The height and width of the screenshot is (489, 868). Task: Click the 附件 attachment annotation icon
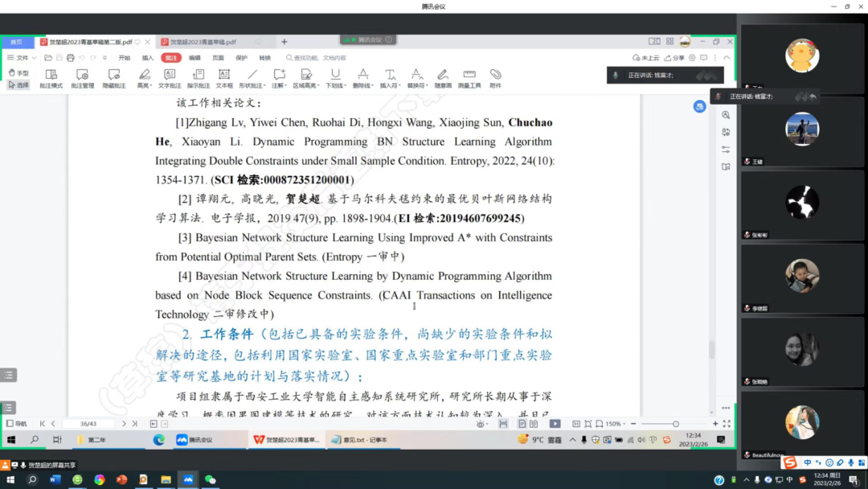pyautogui.click(x=495, y=77)
